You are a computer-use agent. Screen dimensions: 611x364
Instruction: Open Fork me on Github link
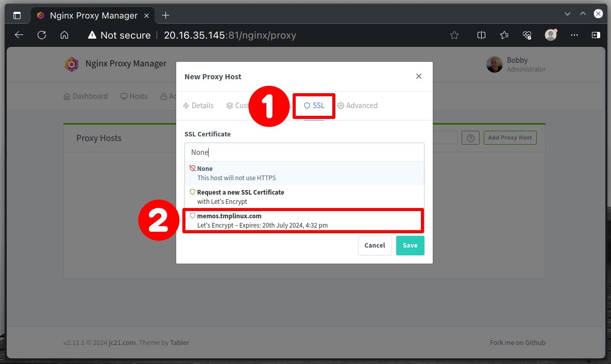517,342
